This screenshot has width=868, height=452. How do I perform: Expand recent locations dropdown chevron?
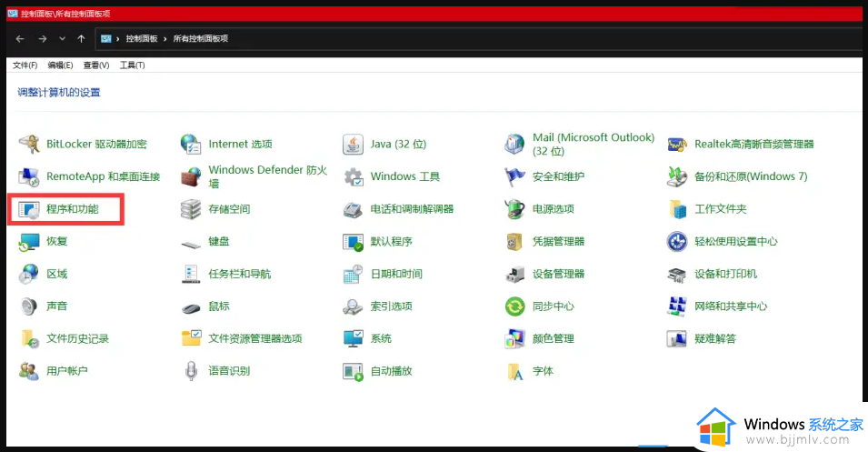click(62, 39)
